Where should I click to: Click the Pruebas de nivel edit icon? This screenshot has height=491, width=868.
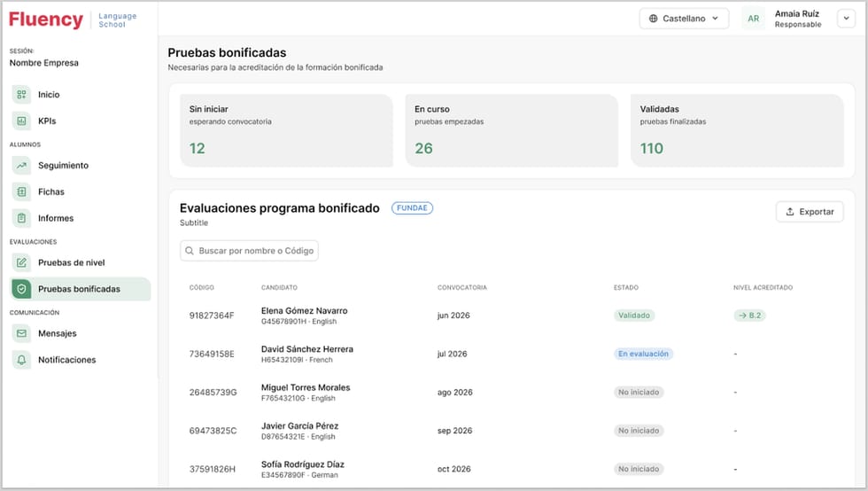(x=21, y=262)
